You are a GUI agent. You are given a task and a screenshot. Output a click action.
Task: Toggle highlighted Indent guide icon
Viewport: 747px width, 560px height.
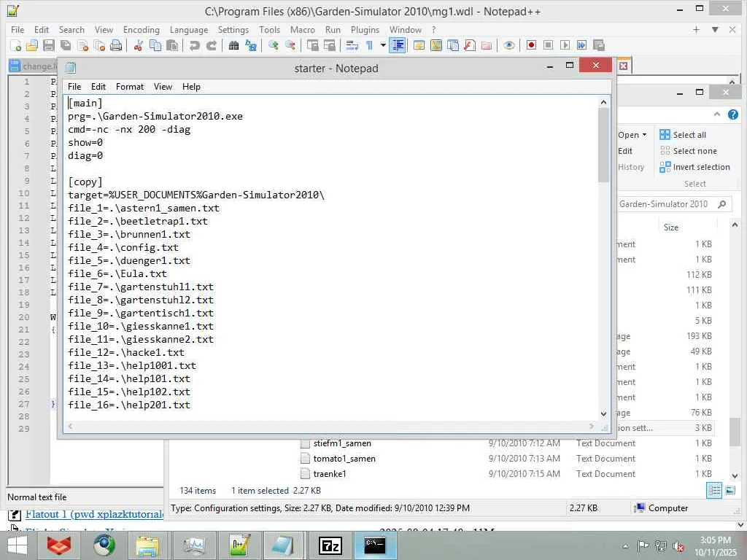[398, 45]
